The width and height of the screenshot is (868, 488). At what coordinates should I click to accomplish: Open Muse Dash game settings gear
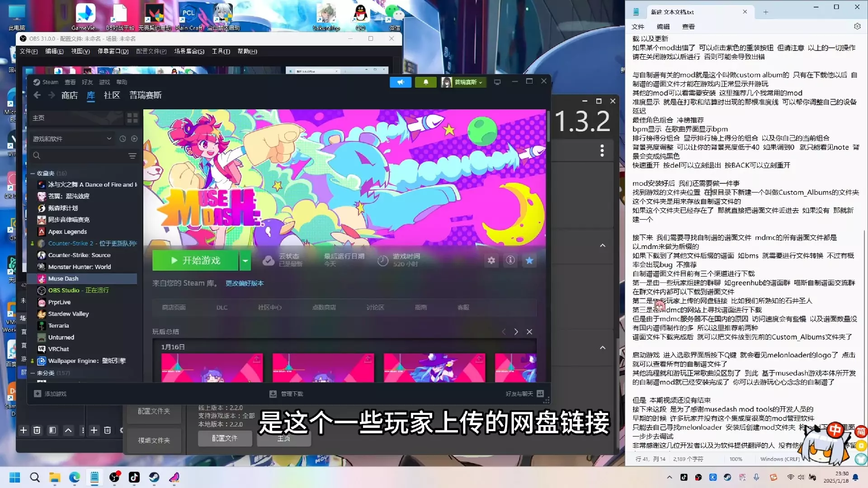point(491,260)
